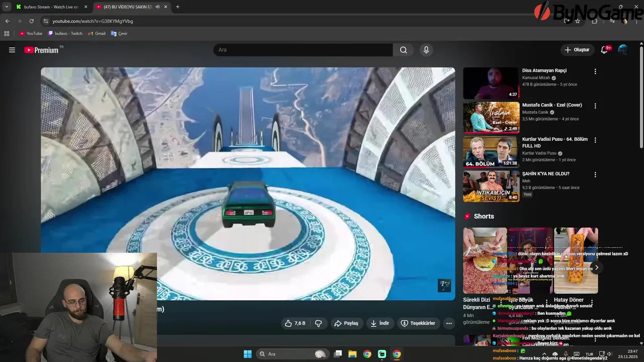Show next Shorts with the right chevron

597,267
